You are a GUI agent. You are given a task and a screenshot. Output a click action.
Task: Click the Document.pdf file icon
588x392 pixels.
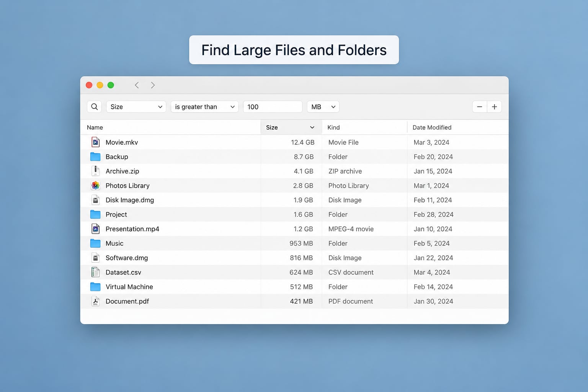click(x=95, y=301)
